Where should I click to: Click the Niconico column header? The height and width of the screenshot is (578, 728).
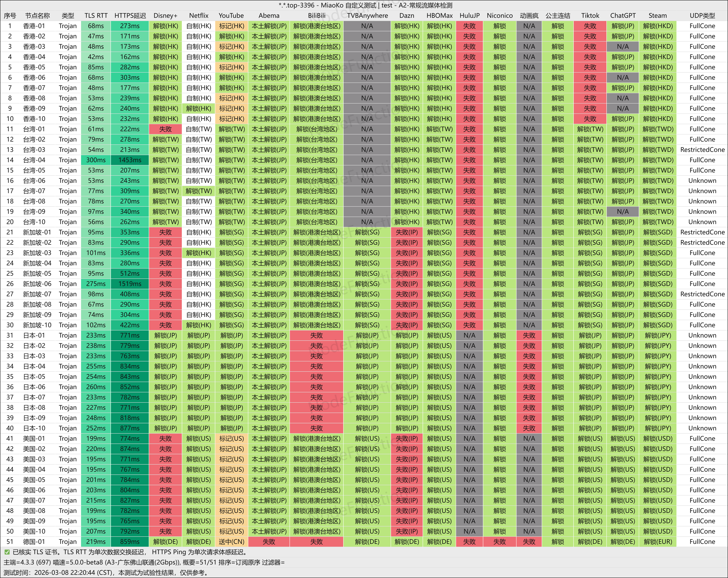coord(499,15)
